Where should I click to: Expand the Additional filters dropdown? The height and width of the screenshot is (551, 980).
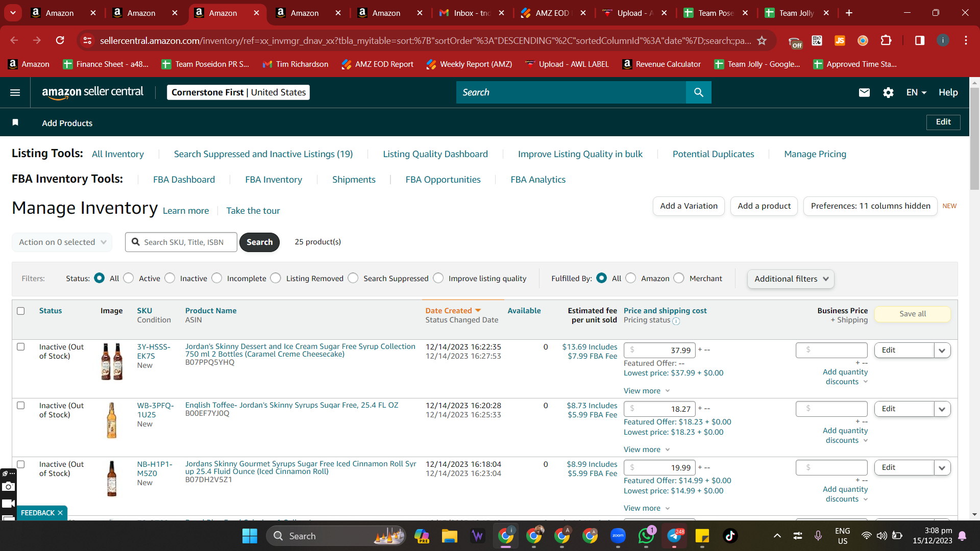tap(791, 279)
